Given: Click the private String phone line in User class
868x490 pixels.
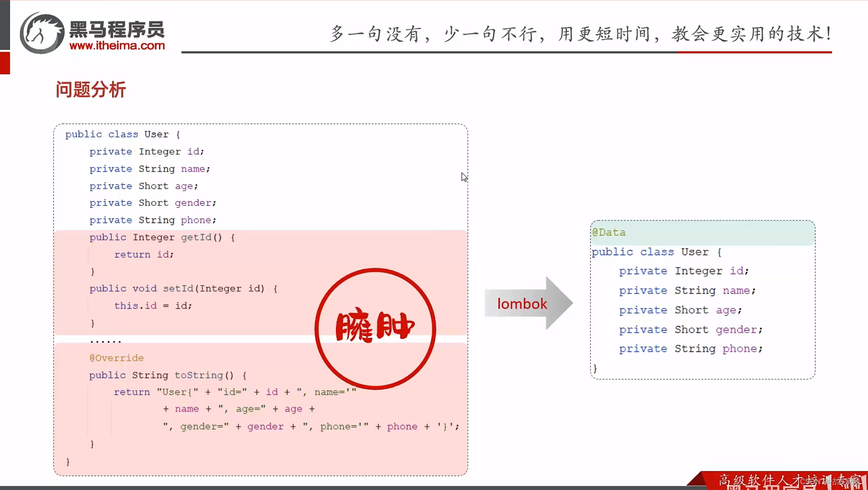Looking at the screenshot, I should 152,220.
